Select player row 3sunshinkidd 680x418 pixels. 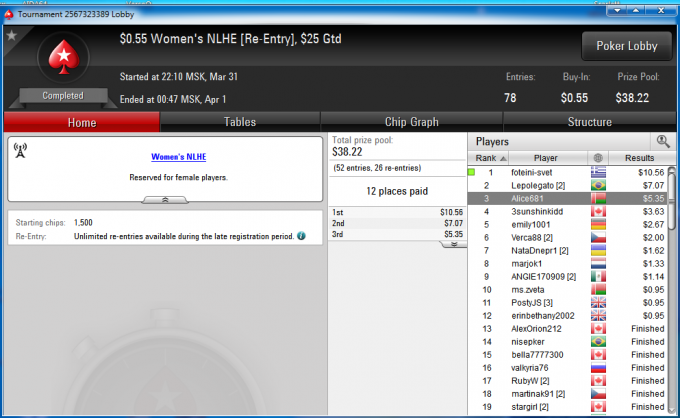point(567,212)
